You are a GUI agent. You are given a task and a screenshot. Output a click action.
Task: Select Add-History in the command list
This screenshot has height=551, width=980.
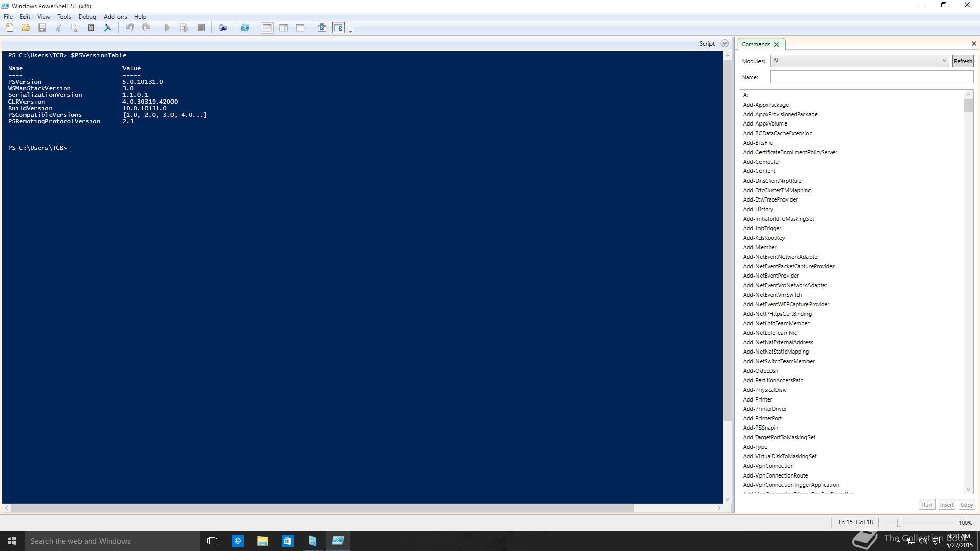click(758, 209)
